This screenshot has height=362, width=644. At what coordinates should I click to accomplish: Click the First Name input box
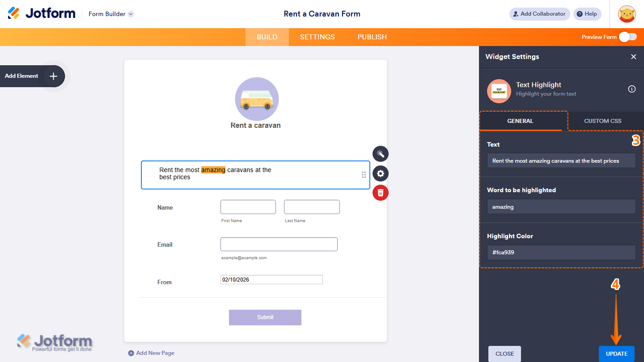coord(248,207)
